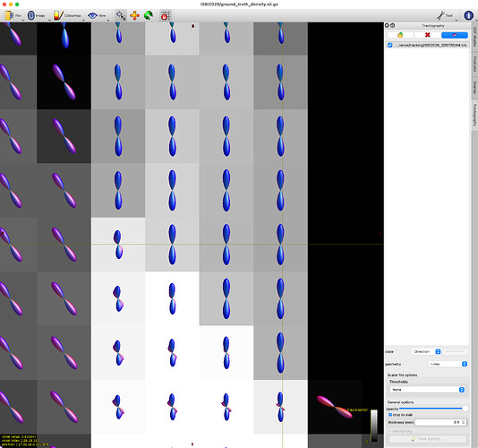This screenshot has width=478, height=448.
Task: Float the Tractography dock panel
Action: click(x=393, y=25)
